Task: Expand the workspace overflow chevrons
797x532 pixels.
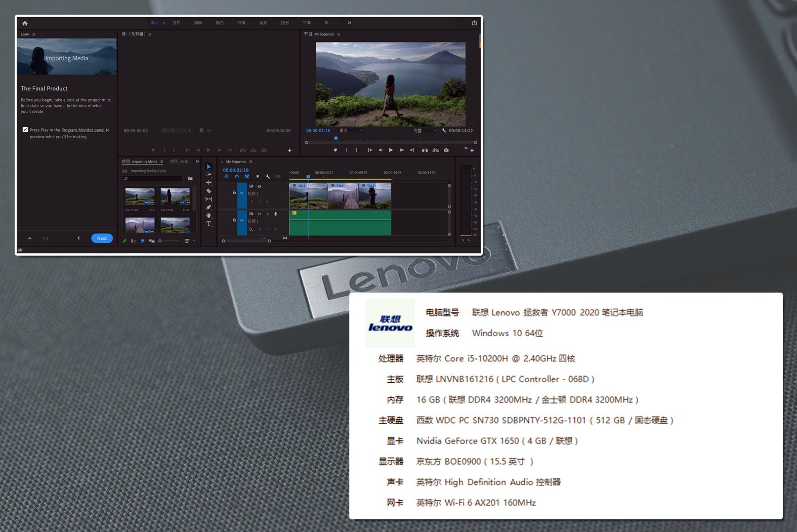Action: point(349,23)
